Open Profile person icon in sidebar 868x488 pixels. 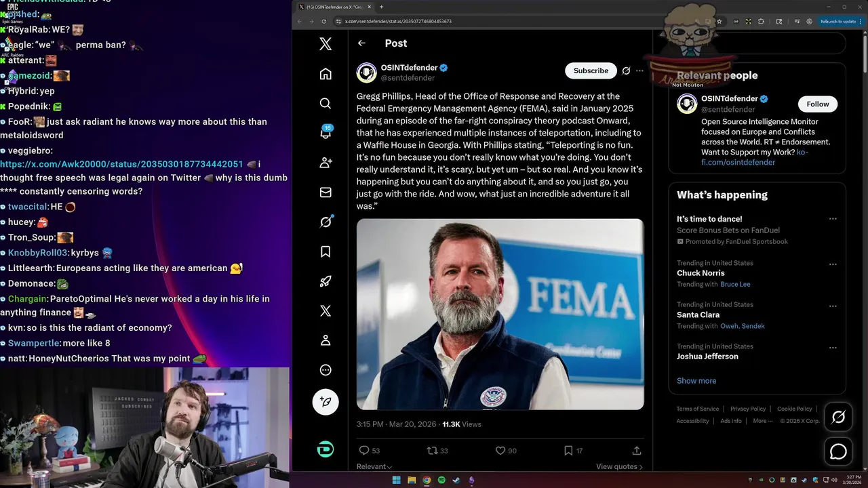pos(325,340)
